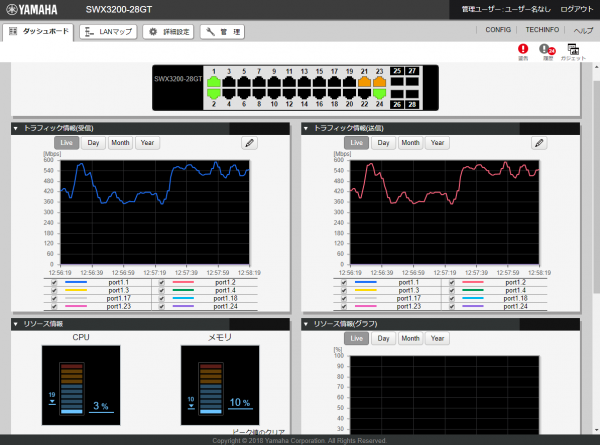600x445 pixels.
Task: Open the gadget selection icon
Action: [x=573, y=49]
